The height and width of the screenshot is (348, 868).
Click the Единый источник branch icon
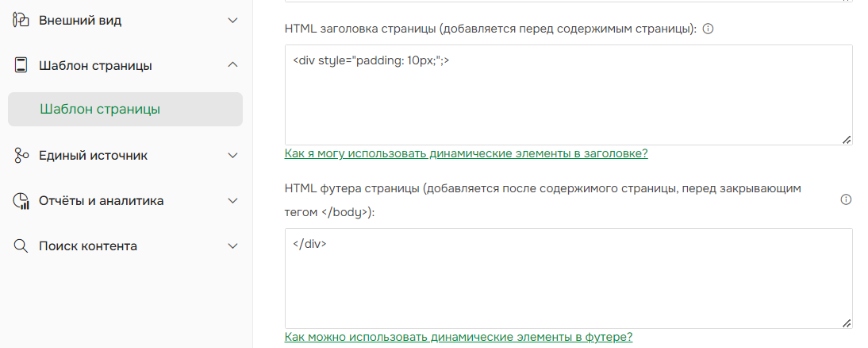coord(21,156)
